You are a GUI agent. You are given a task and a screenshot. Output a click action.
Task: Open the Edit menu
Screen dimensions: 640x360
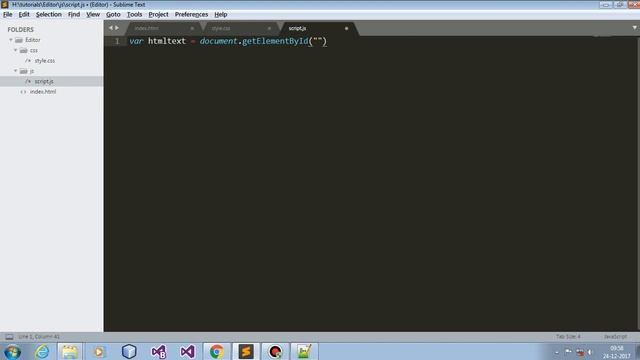(24, 14)
